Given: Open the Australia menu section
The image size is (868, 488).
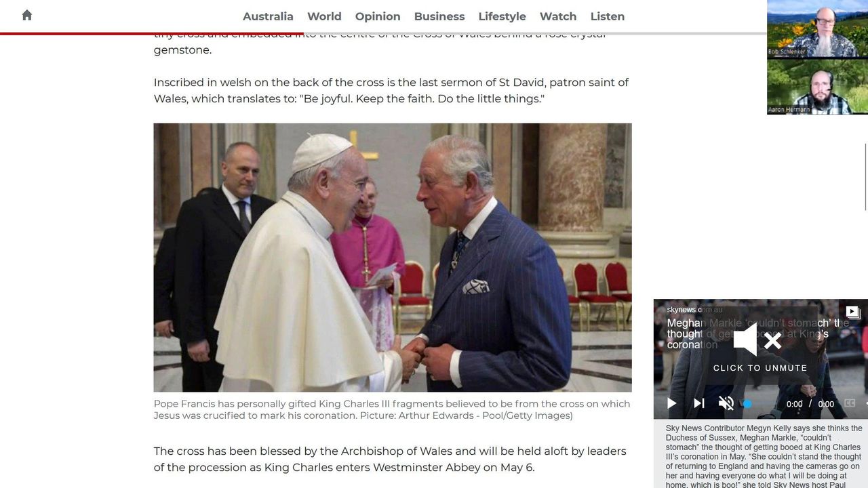Looking at the screenshot, I should click(268, 16).
